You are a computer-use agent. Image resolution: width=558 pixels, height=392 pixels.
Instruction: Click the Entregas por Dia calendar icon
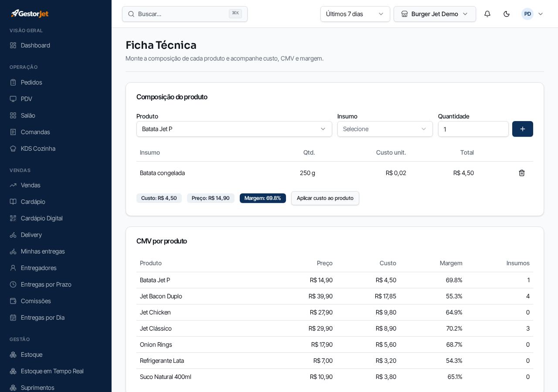13,318
